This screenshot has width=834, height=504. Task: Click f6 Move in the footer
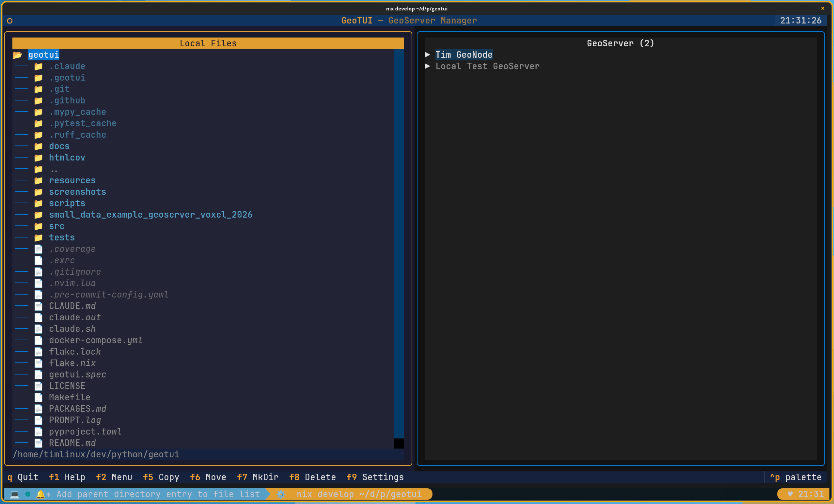(208, 477)
